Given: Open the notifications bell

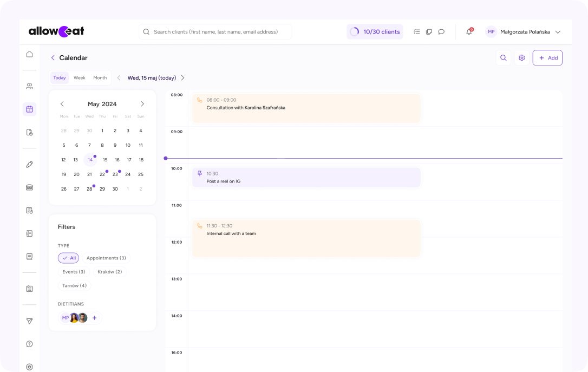Looking at the screenshot, I should coord(469,31).
